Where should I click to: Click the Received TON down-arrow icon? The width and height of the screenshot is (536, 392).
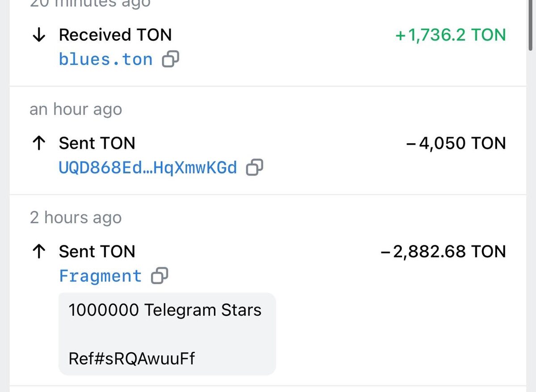(39, 35)
